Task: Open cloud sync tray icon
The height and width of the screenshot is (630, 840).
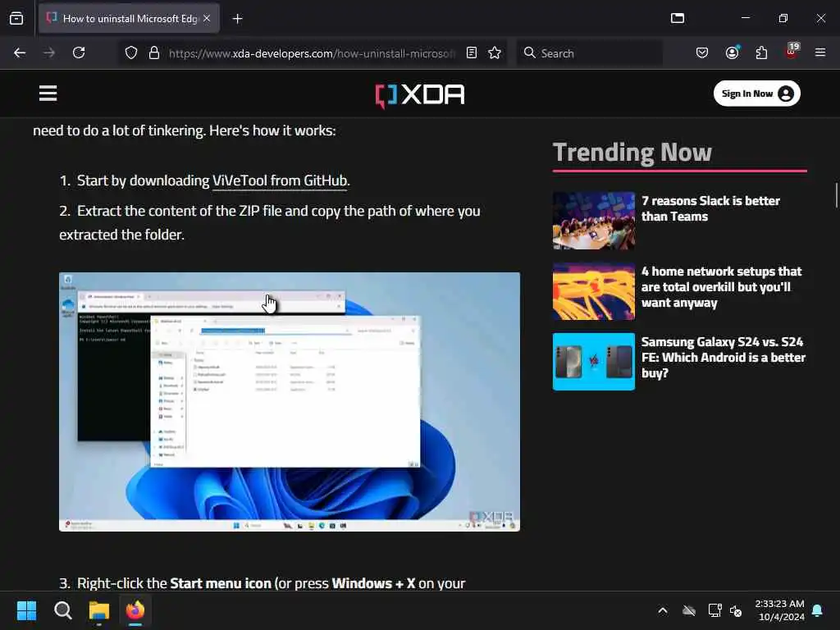Action: point(689,610)
